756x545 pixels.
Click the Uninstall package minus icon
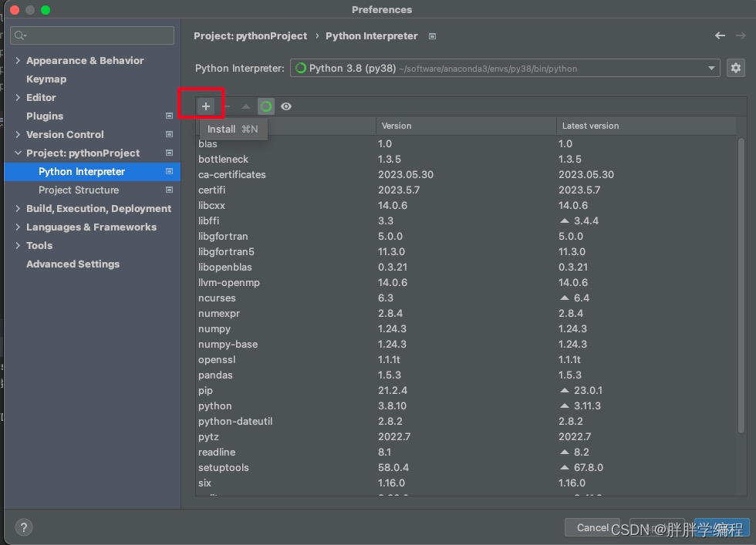[x=226, y=106]
